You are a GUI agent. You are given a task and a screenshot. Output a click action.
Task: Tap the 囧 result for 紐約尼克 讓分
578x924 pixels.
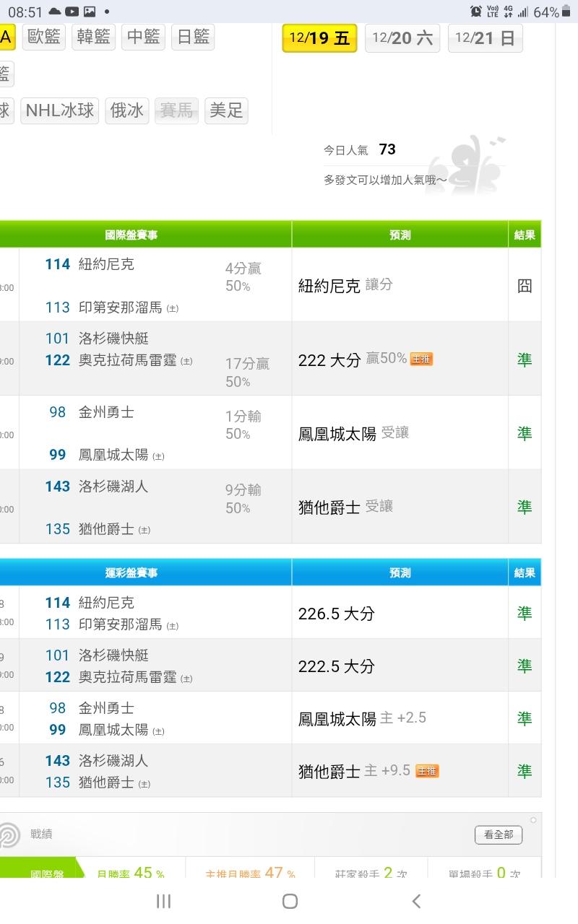tap(525, 286)
